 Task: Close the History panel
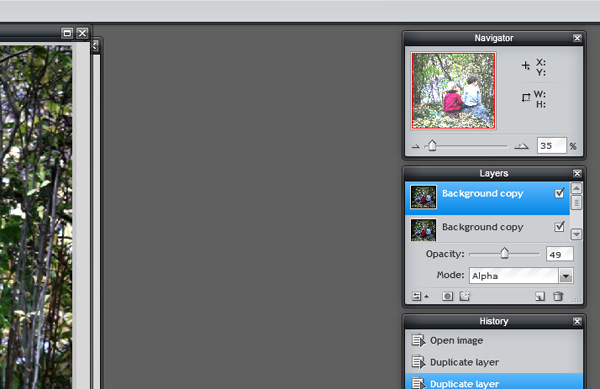point(577,321)
